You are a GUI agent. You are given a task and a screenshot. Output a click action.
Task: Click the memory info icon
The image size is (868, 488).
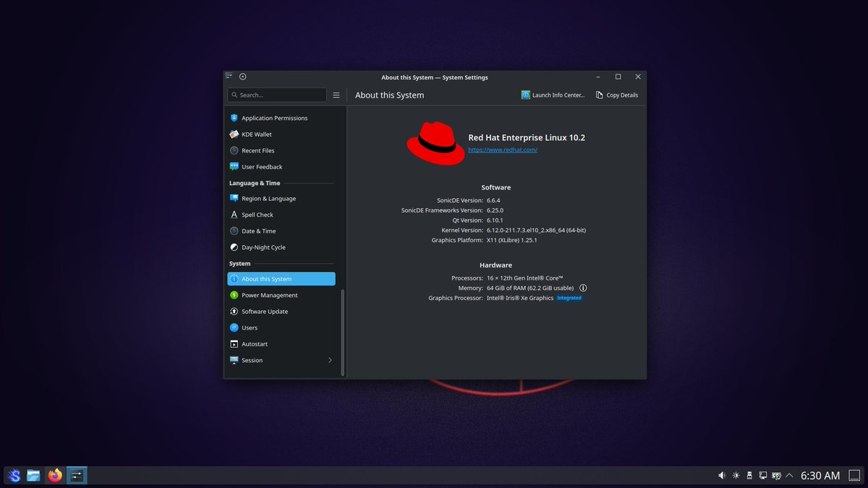point(583,288)
